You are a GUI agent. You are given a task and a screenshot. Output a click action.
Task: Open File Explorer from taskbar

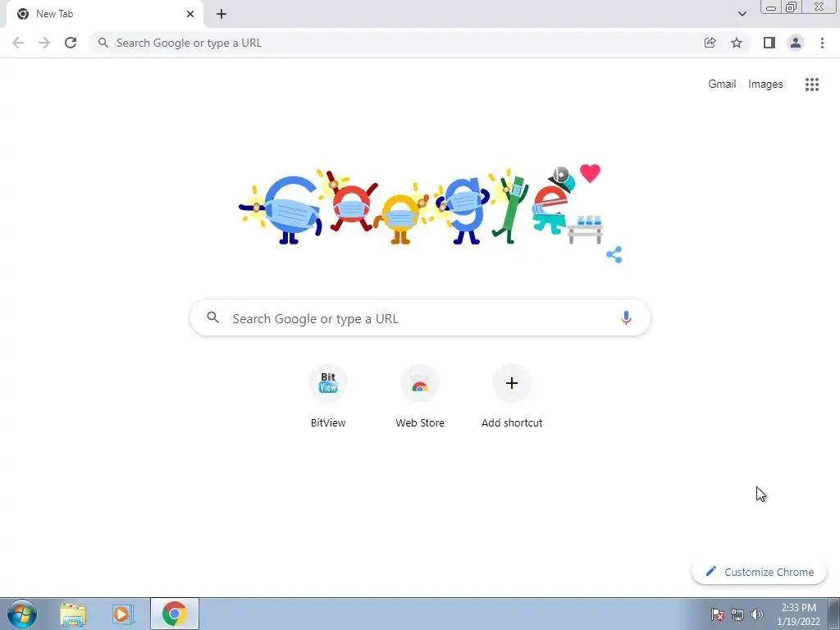pos(73,614)
